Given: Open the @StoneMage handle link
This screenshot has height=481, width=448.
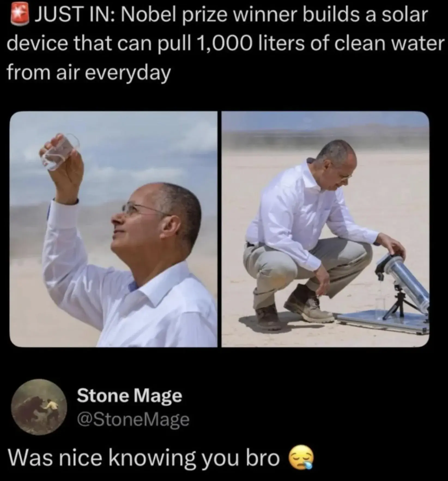Looking at the screenshot, I should coord(133,420).
